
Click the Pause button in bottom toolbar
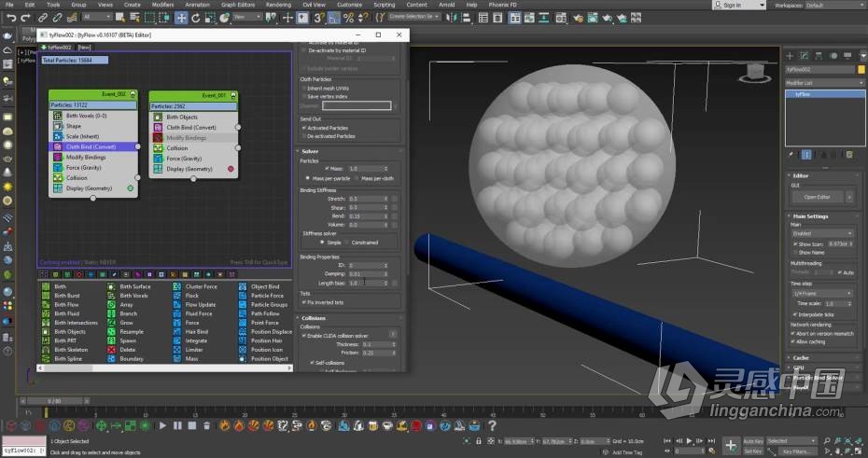click(x=177, y=425)
